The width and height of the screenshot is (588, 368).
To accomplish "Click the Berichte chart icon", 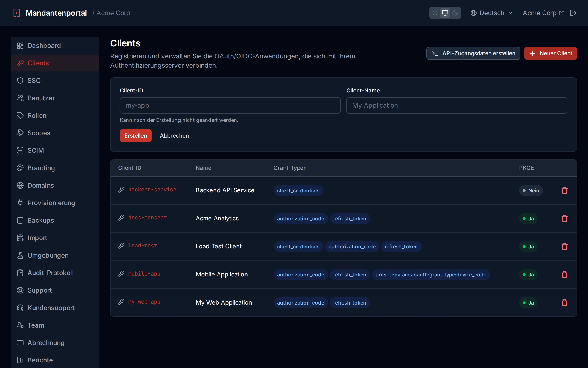I will (20, 360).
